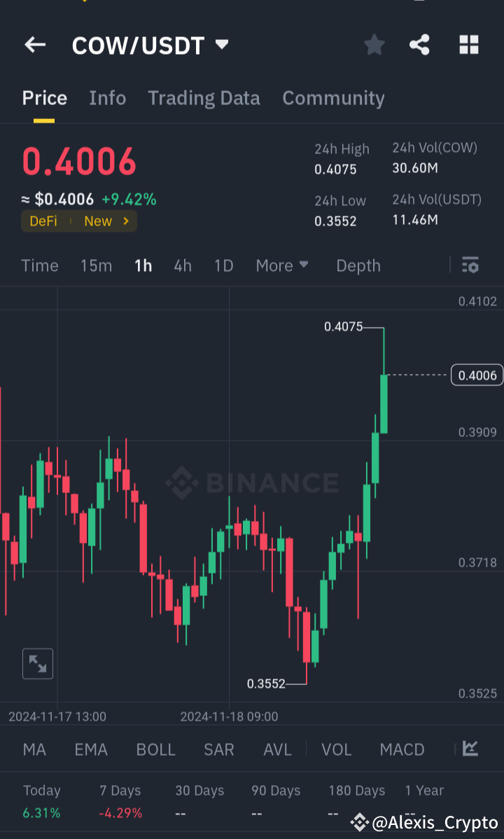Image resolution: width=504 pixels, height=839 pixels.
Task: Toggle the MACD indicator
Action: [402, 749]
